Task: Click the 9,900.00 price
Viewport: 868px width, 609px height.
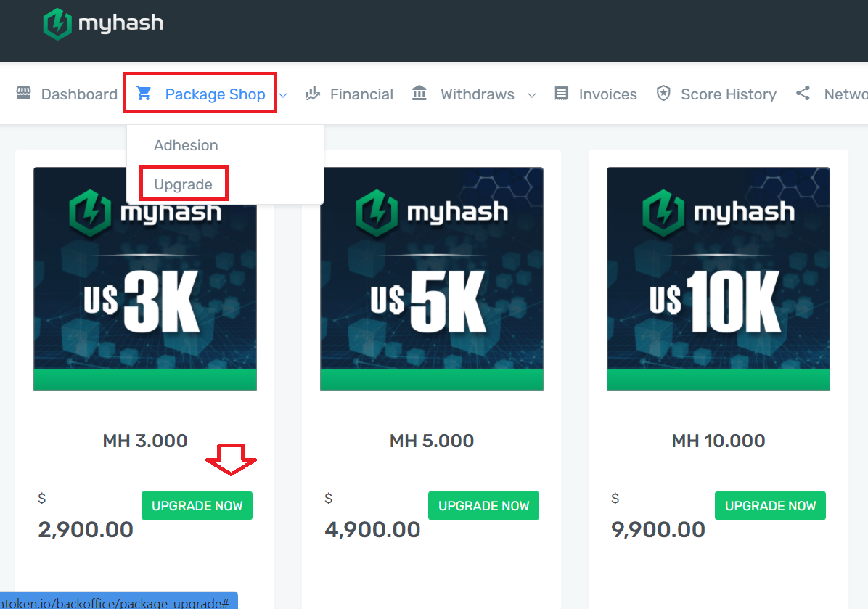Action: click(x=658, y=530)
